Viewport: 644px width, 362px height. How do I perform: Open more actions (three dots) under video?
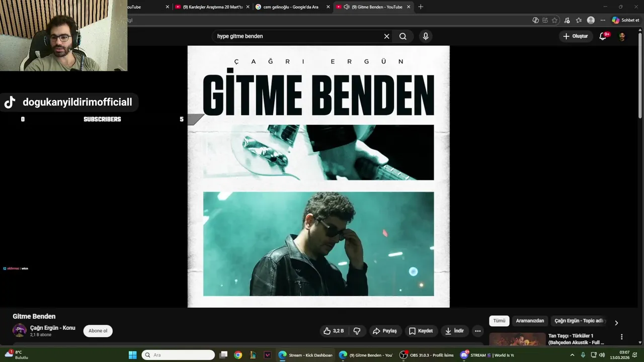click(477, 331)
